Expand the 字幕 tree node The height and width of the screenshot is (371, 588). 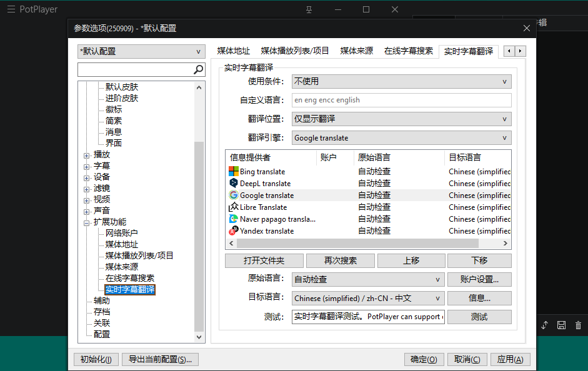[x=87, y=167]
